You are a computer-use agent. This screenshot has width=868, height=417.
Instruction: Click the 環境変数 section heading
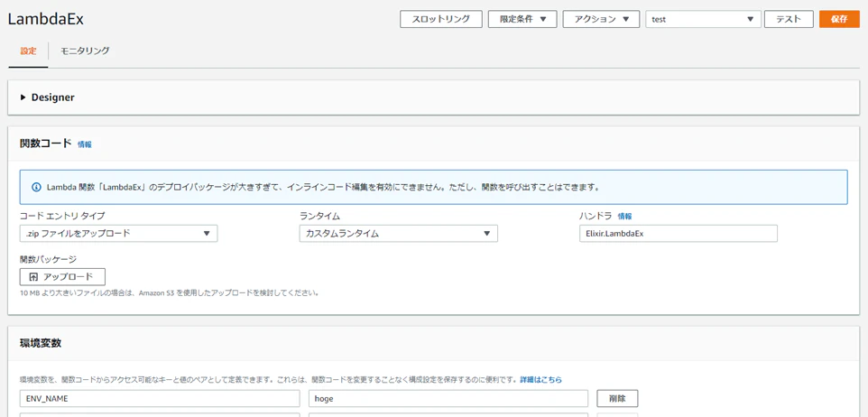pyautogui.click(x=41, y=343)
